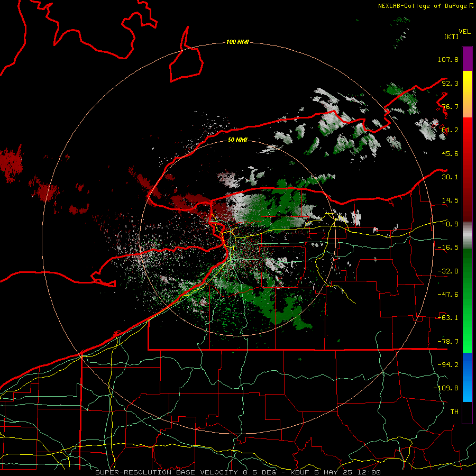This screenshot has width=476, height=476.
Task: Click the yellow-orange segment of the color bar
Action: (x=467, y=94)
